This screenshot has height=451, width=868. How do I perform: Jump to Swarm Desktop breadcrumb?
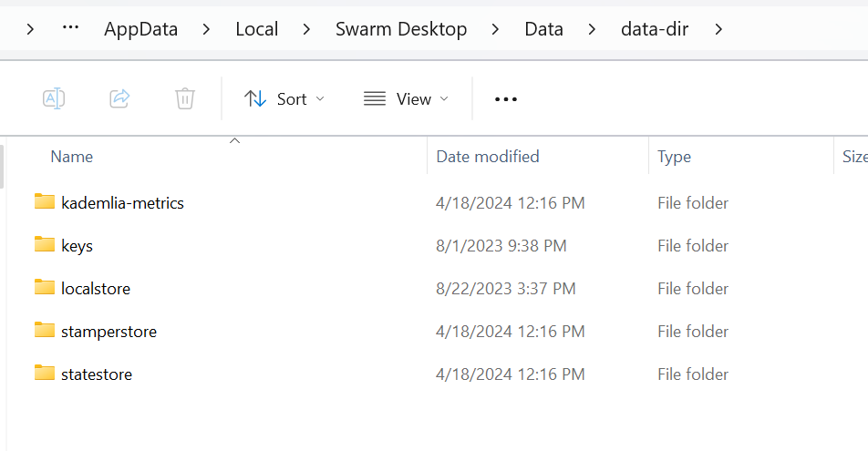(401, 29)
